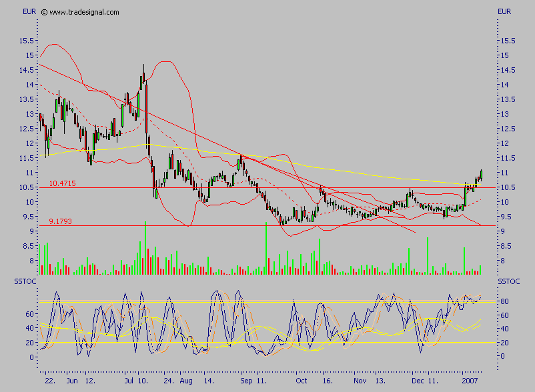The width and height of the screenshot is (535, 392).
Task: Click 80 on the right stochastic axis
Action: [506, 301]
